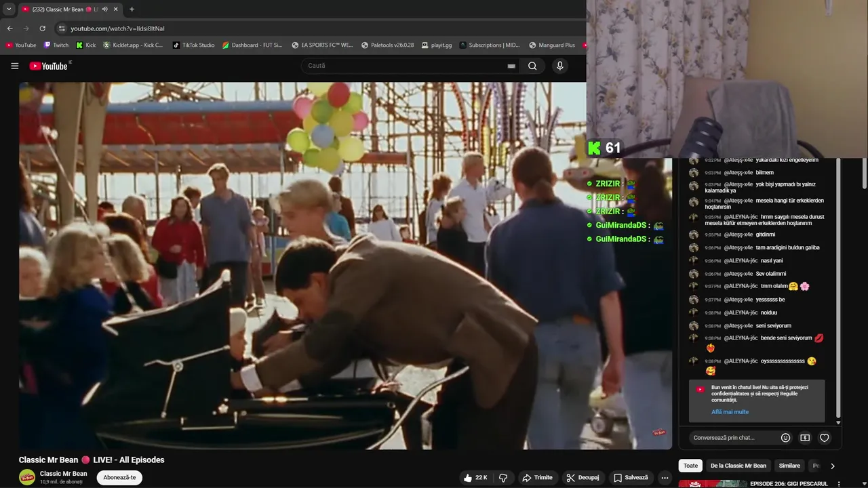Click the search magnifier button
The image size is (868, 488).
pos(532,66)
